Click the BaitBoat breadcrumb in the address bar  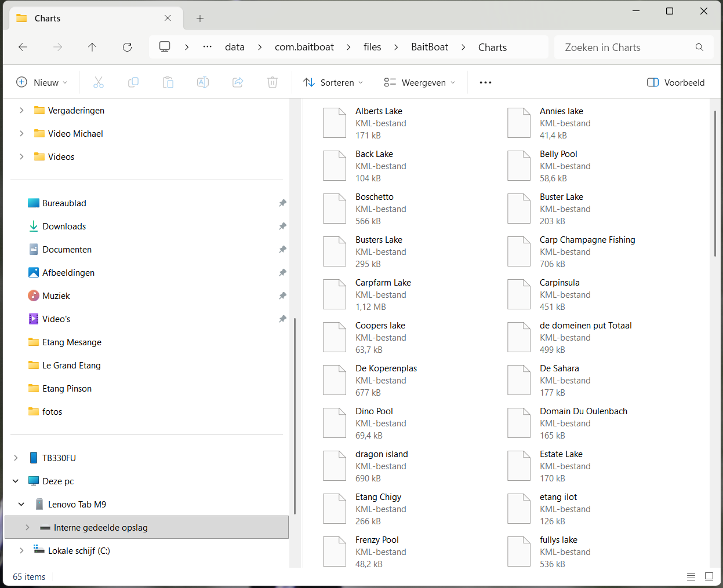click(x=430, y=48)
